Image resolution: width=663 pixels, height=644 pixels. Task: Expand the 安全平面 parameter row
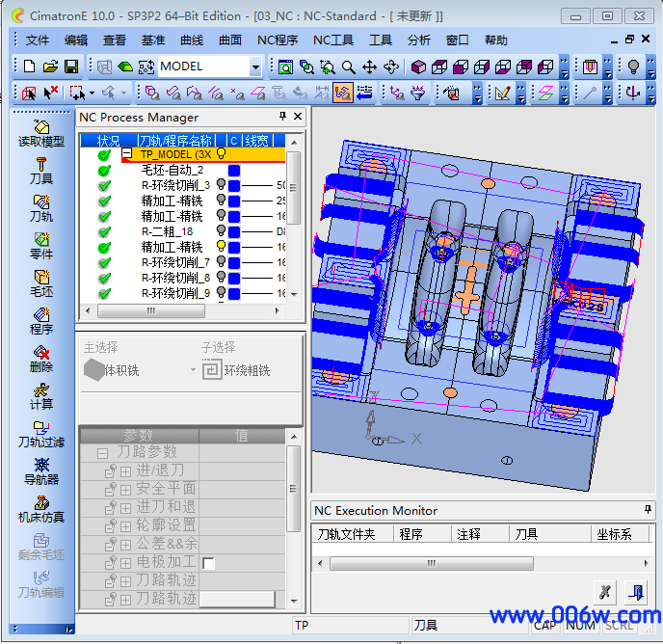(125, 490)
